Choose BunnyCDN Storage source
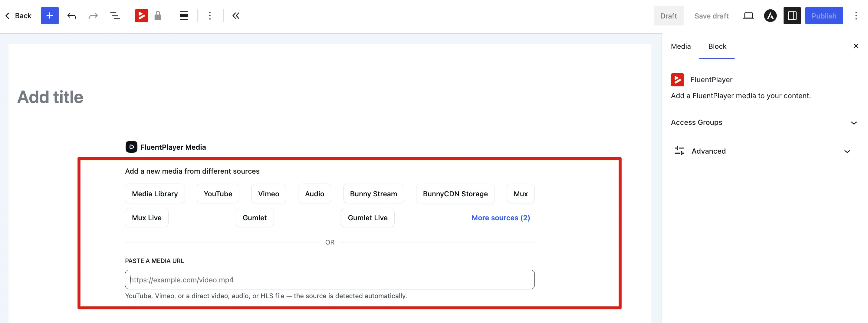The width and height of the screenshot is (868, 323). (x=455, y=194)
